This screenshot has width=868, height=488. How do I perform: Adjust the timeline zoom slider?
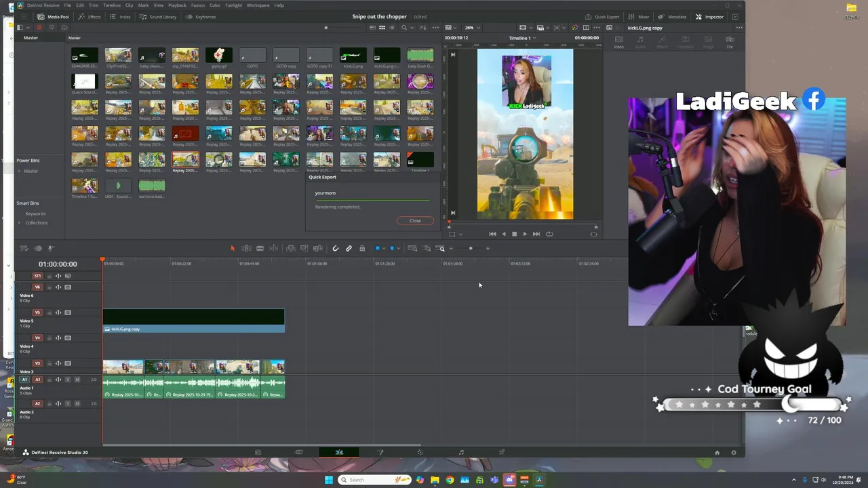[x=470, y=249]
